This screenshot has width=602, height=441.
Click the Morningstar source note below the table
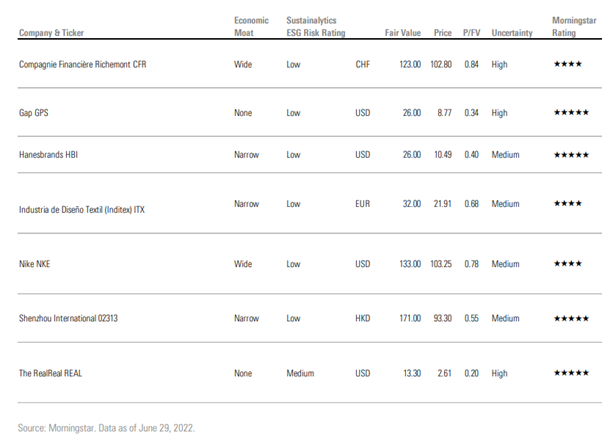click(106, 427)
